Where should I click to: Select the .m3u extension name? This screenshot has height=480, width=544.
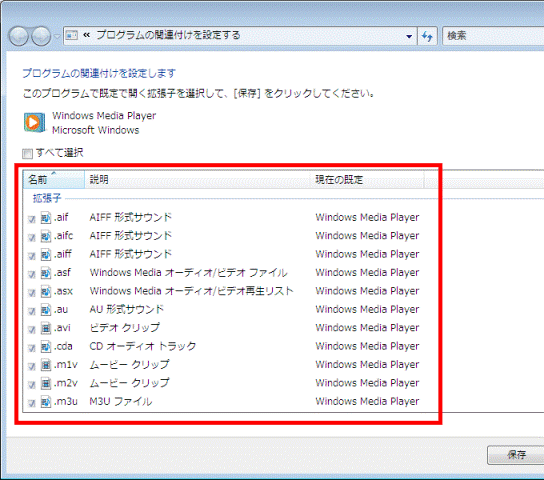(66, 401)
